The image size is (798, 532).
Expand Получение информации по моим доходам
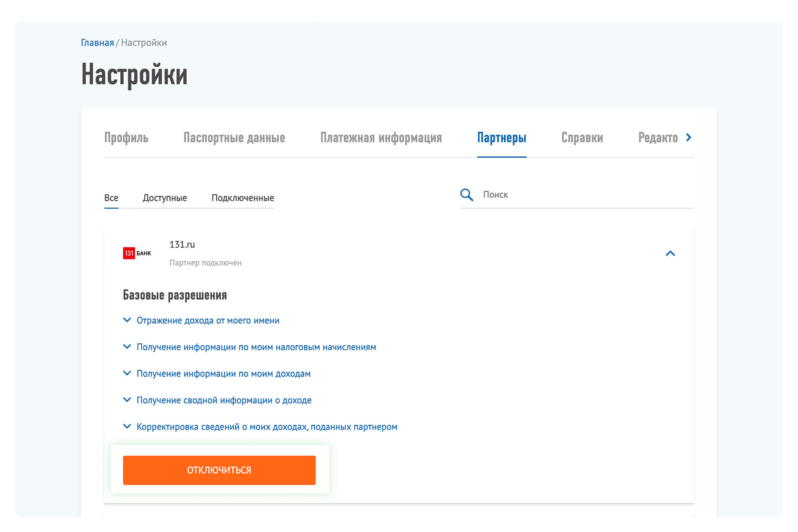[217, 373]
